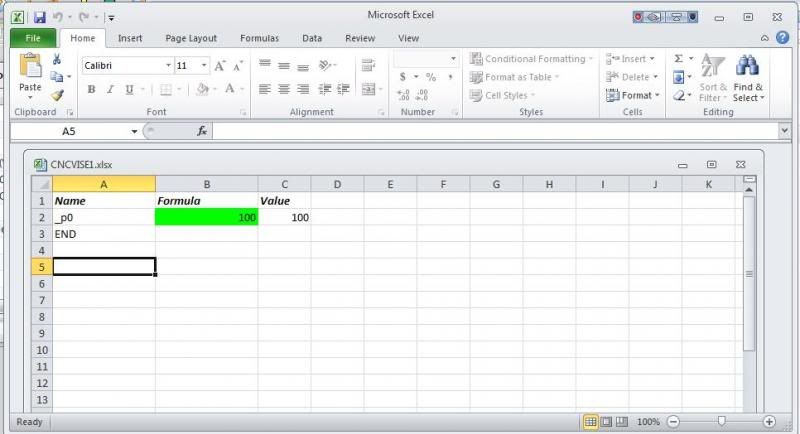This screenshot has height=434, width=800.
Task: Switch to Page Layout view in status bar
Action: [607, 422]
